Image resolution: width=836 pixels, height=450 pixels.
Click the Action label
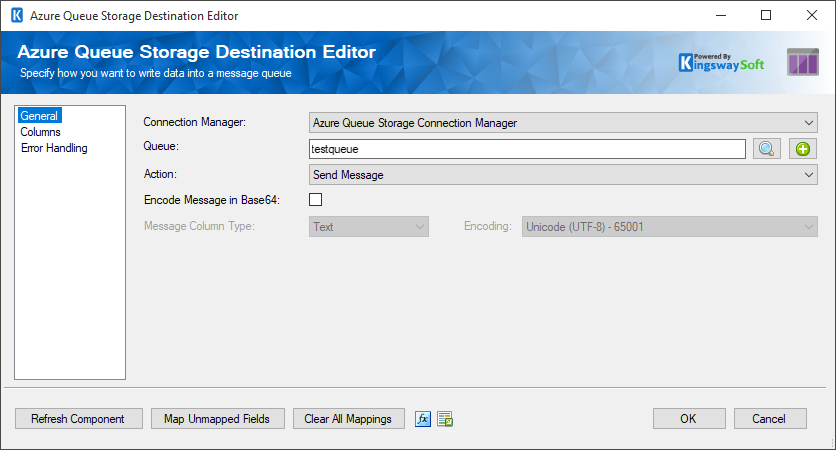pyautogui.click(x=160, y=174)
